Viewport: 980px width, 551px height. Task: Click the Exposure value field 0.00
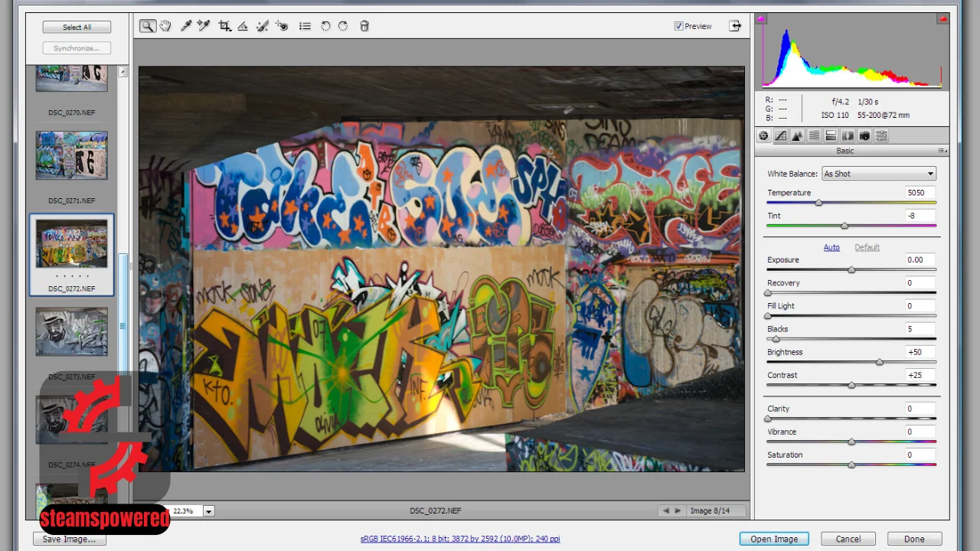pos(920,260)
